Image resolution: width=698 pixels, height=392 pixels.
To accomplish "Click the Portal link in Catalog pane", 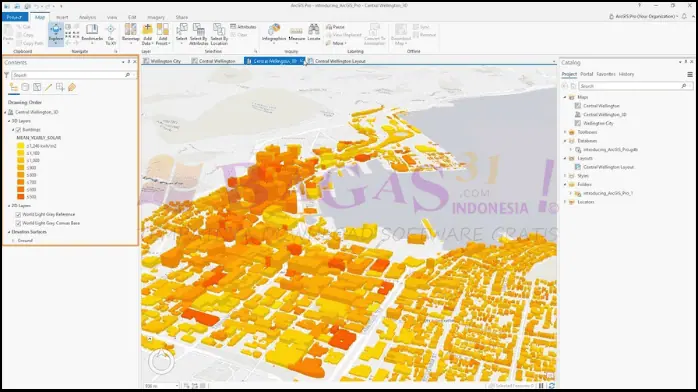I will [x=586, y=74].
